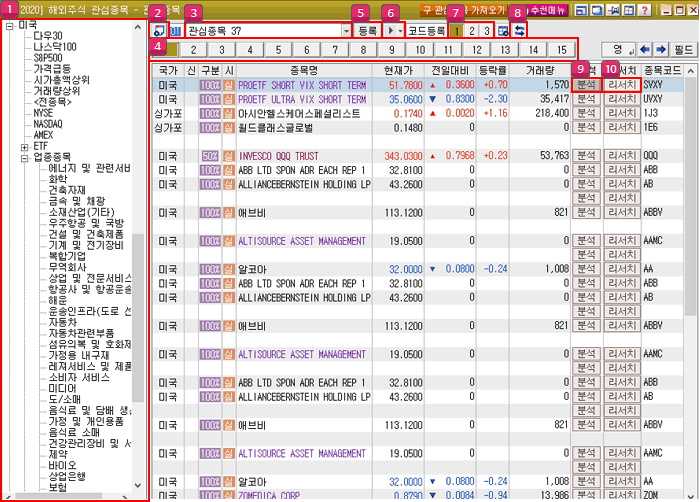Click the tree panel horizontal scrollbar thumb
Screen dimensions: 700x502
(58, 496)
